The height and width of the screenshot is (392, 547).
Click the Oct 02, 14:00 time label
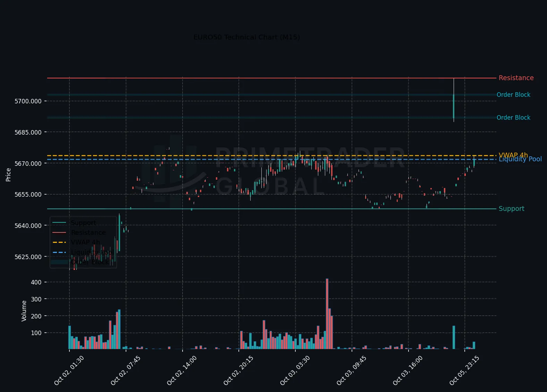pos(182,370)
